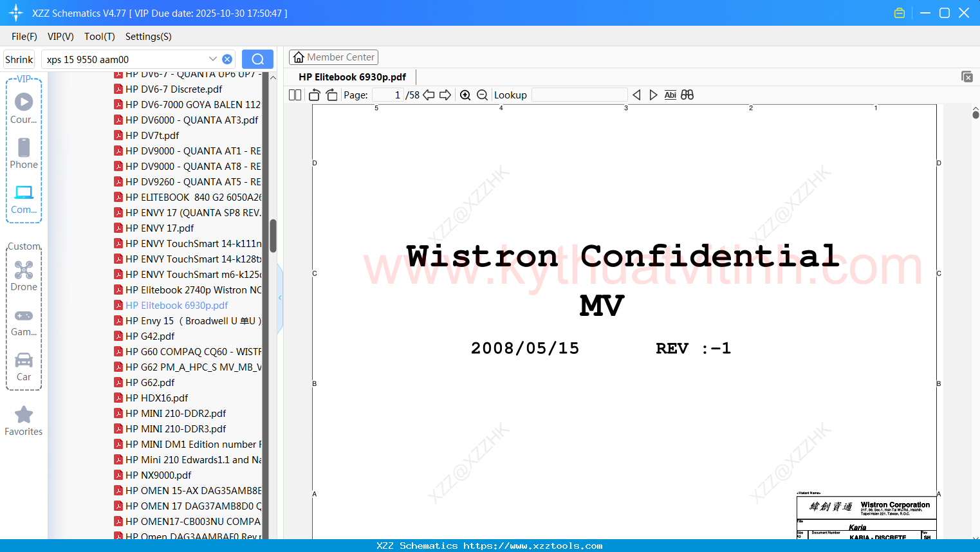The width and height of the screenshot is (980, 552).
Task: Rotate page clockwise
Action: pos(331,95)
